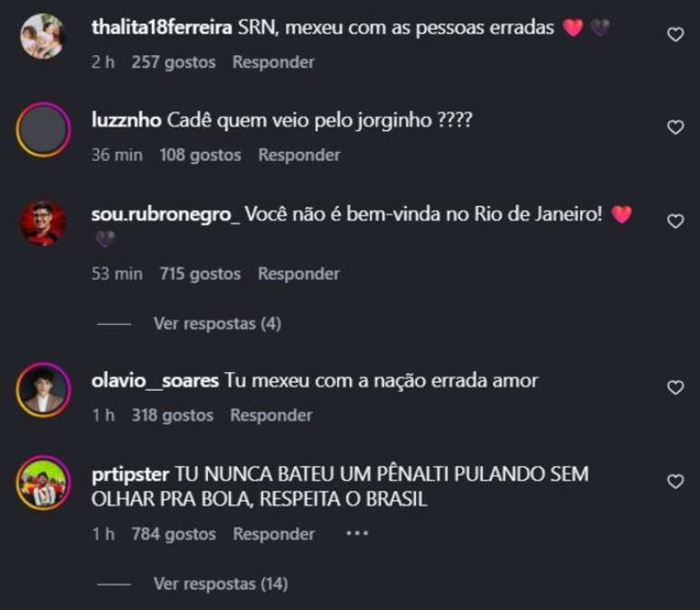Open olavio_soares username link
This screenshot has height=610, width=700.
click(x=155, y=381)
